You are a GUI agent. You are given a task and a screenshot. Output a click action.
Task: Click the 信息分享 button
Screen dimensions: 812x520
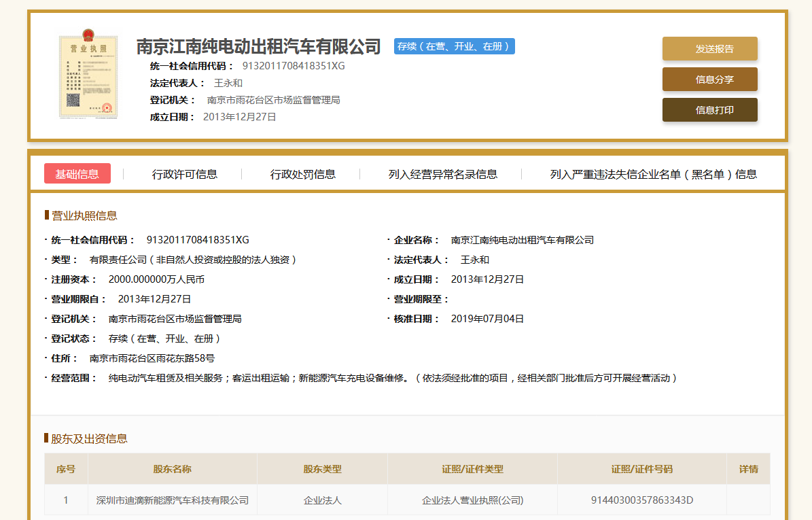click(x=709, y=80)
